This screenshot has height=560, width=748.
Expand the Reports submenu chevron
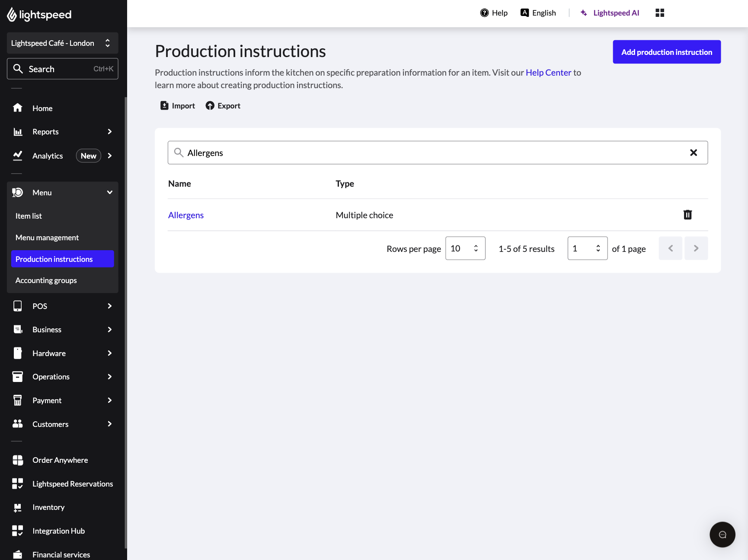[x=110, y=132]
